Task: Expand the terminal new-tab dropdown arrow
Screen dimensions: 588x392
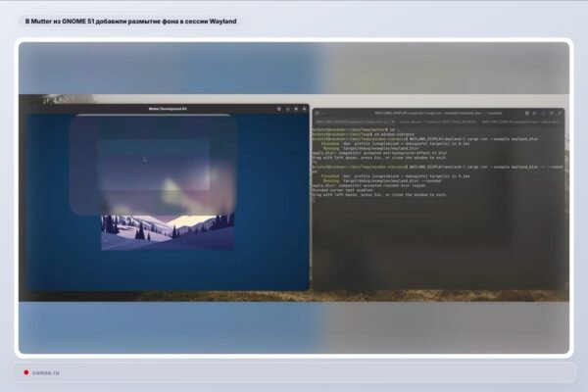Action: pos(323,113)
